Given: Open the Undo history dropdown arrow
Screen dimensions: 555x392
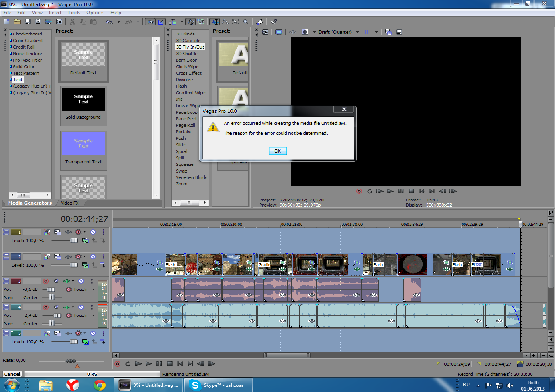Looking at the screenshot, I should click(x=118, y=22).
